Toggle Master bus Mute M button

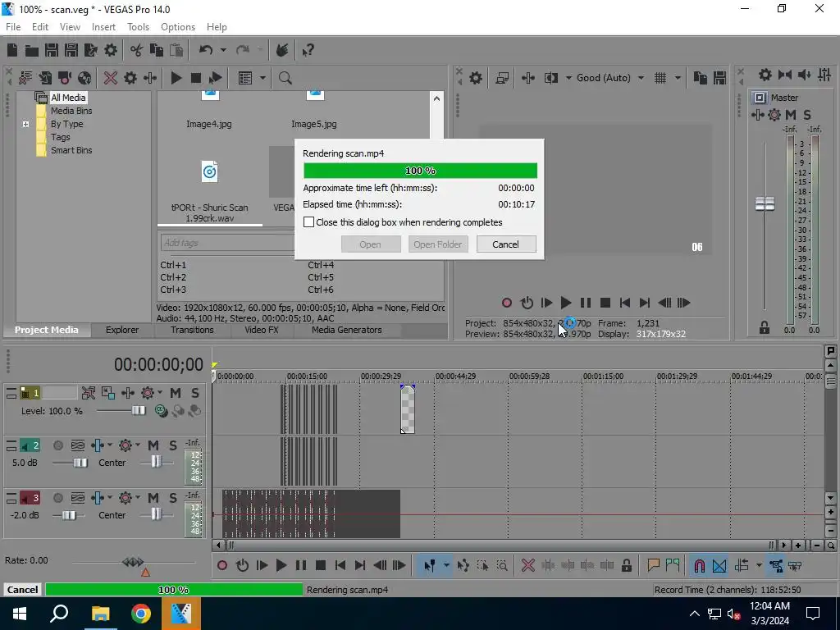[x=790, y=115]
